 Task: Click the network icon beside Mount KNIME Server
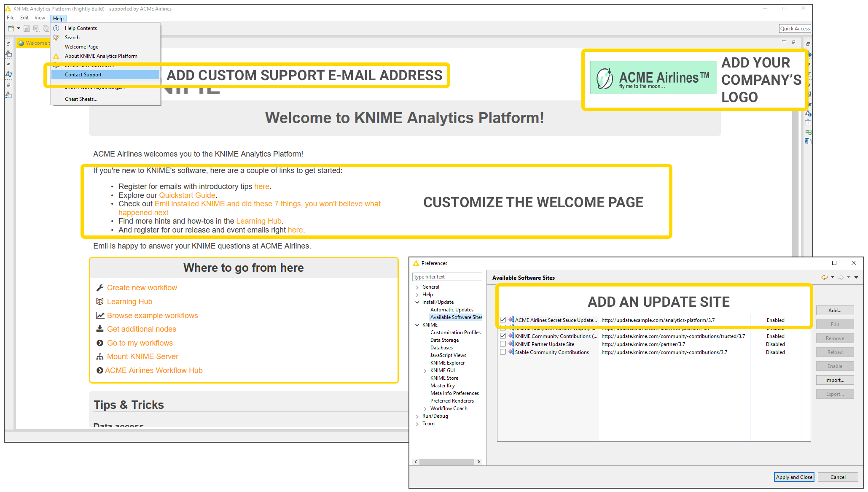click(100, 357)
